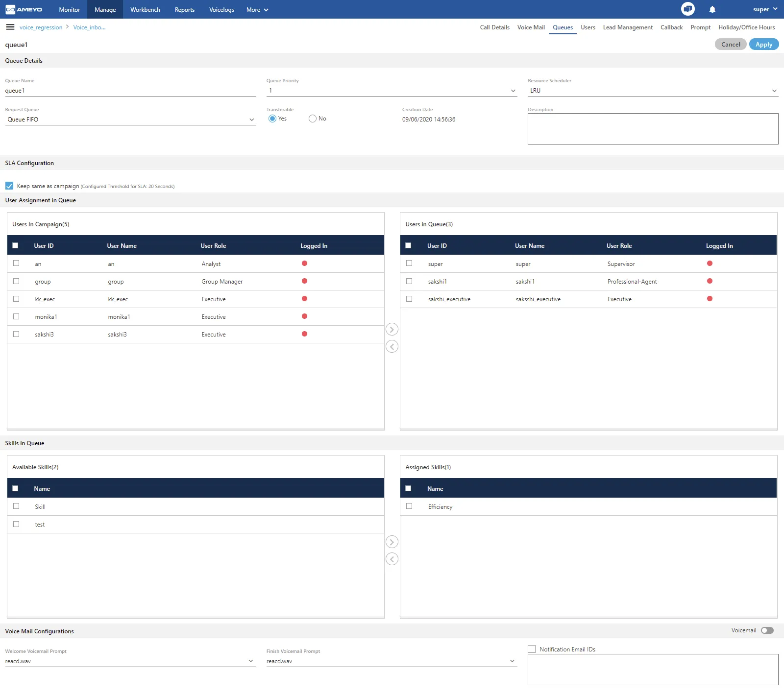Tick the checkbox for user kk_exec
Viewport: 784px width, 696px height.
(x=16, y=299)
